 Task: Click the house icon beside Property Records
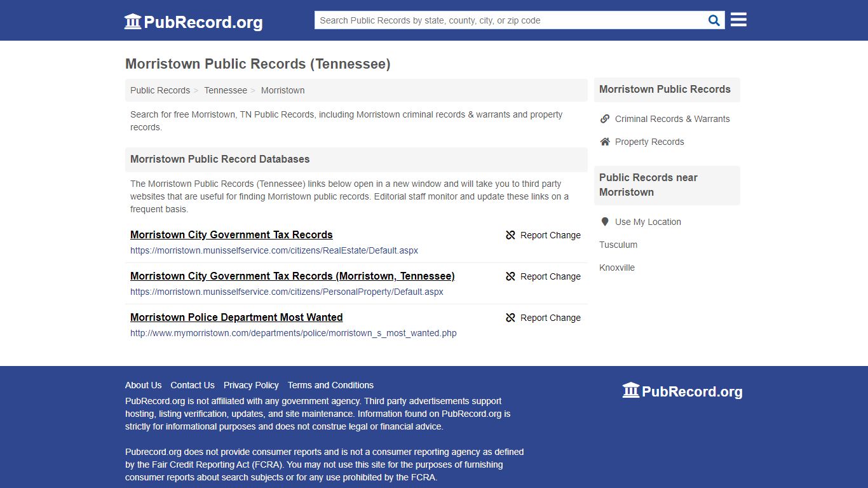tap(605, 142)
